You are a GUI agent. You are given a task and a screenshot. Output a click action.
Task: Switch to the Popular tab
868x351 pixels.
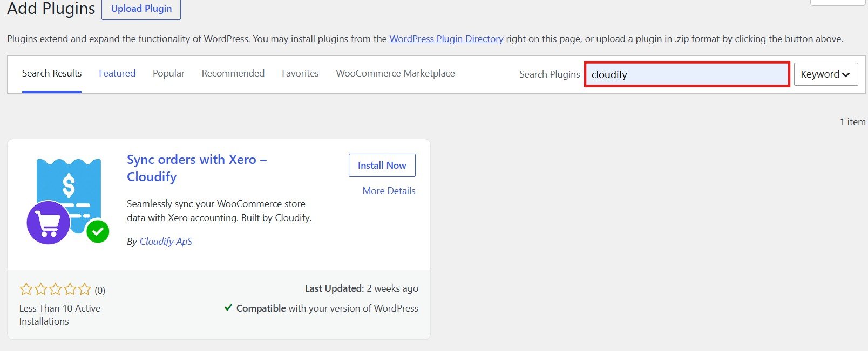(168, 73)
